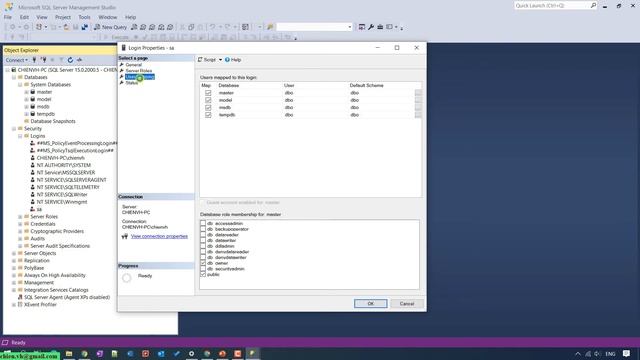The image size is (640, 360).
Task: Open the Edit menu
Action: (x=24, y=17)
